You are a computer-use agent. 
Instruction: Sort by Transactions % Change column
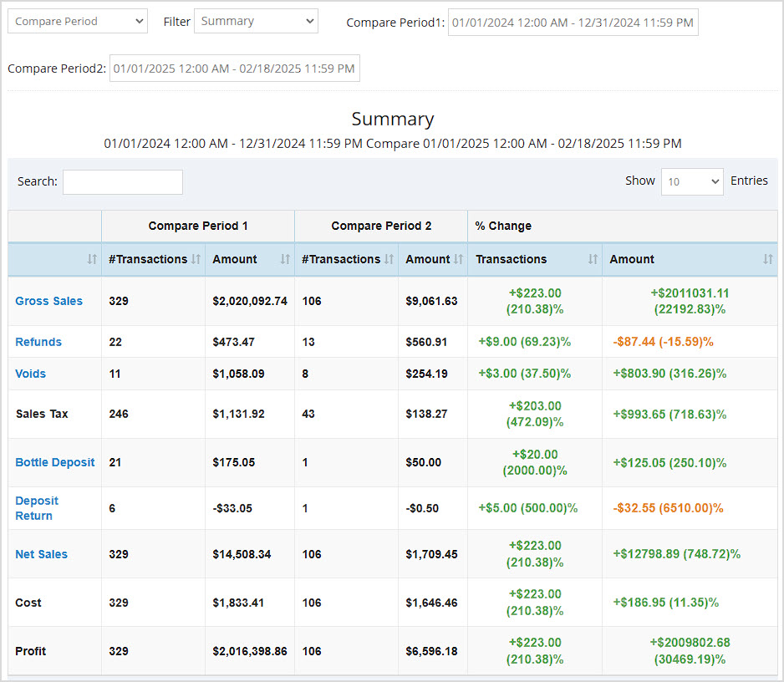[x=593, y=259]
